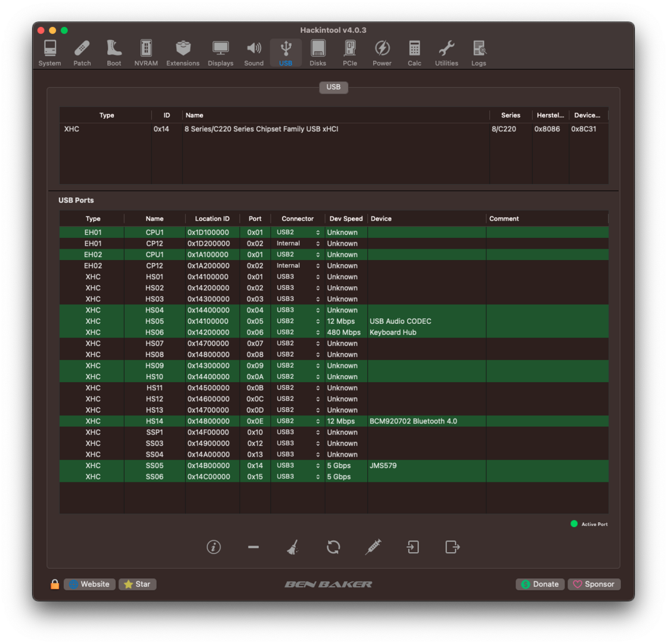Image resolution: width=667 pixels, height=644 pixels.
Task: Click the Sponsor button
Action: [x=594, y=584]
